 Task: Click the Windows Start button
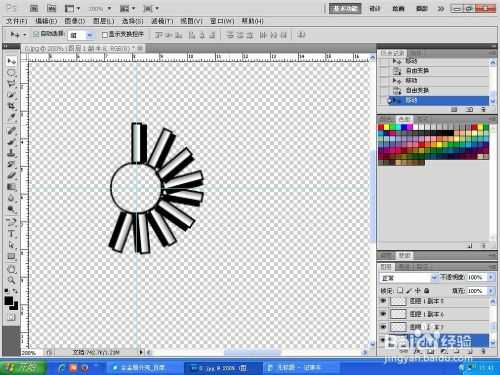(x=23, y=368)
